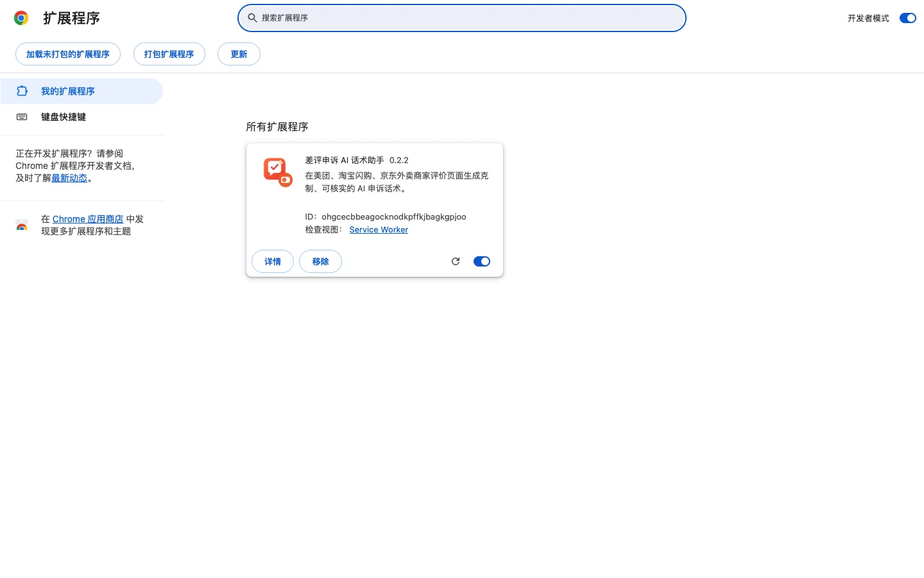
Task: Click 移除 to remove extension
Action: (320, 261)
